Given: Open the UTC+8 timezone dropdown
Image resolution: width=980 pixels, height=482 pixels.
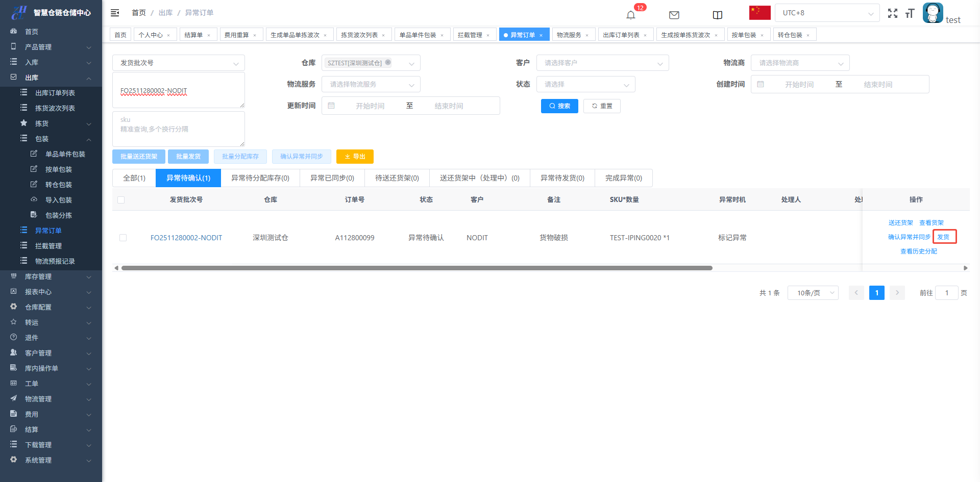Looking at the screenshot, I should coord(827,13).
